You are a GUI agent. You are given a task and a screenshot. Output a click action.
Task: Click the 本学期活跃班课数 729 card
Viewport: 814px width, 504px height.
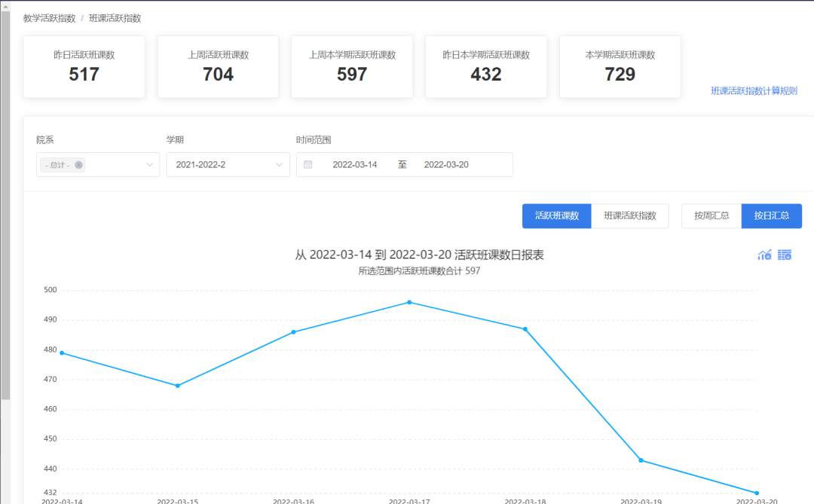pyautogui.click(x=620, y=66)
